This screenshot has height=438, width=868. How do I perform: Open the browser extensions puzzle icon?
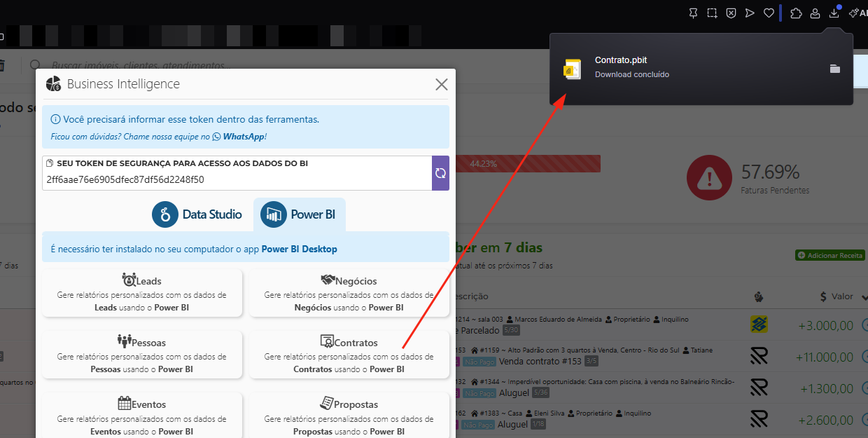[796, 13]
